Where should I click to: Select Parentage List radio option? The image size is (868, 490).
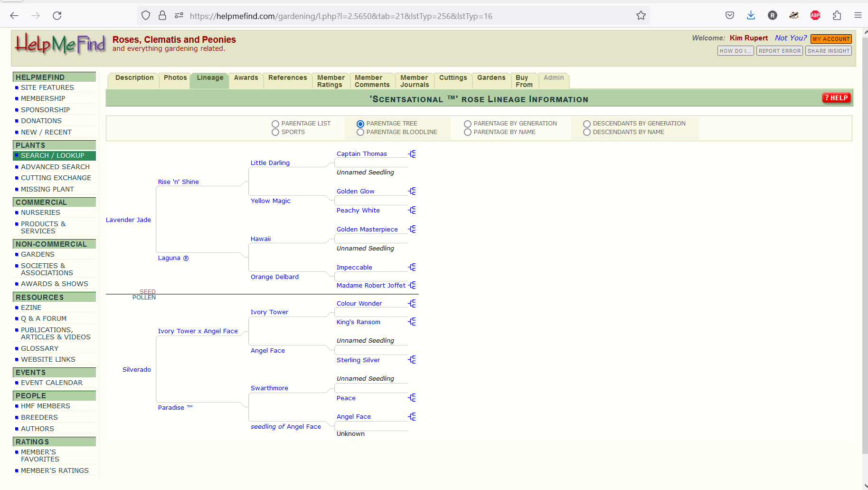275,124
